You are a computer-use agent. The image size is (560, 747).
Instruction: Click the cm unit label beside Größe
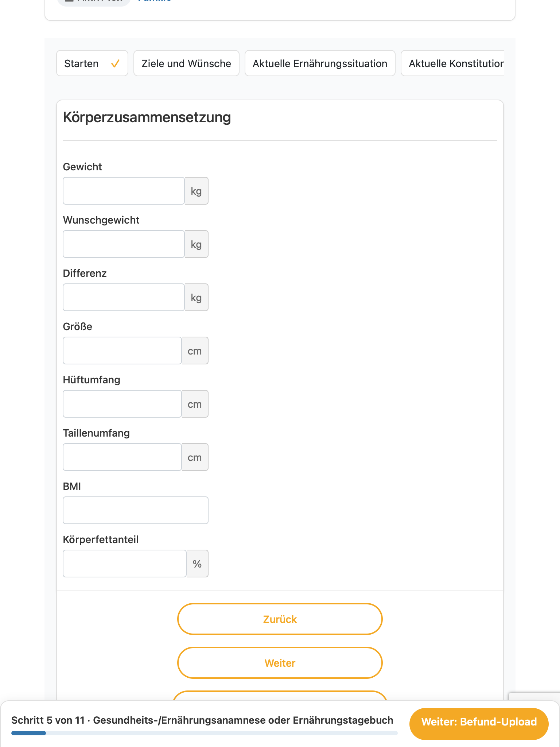point(195,351)
